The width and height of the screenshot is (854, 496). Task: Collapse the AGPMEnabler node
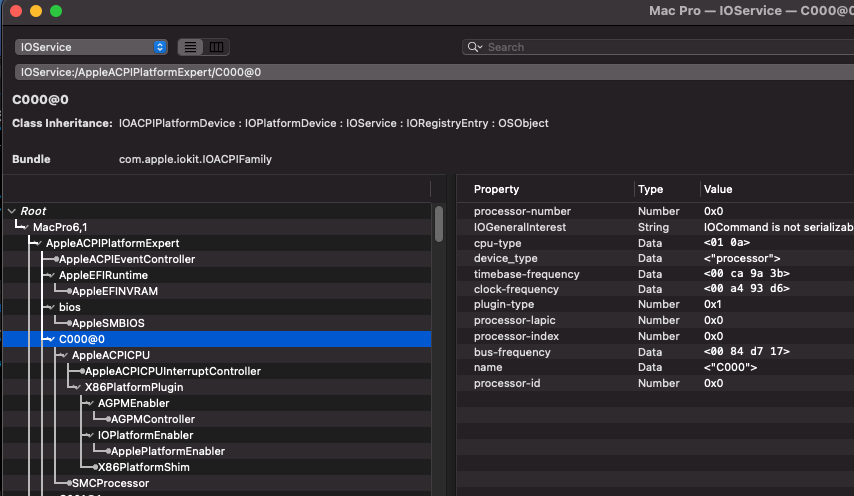coord(90,403)
